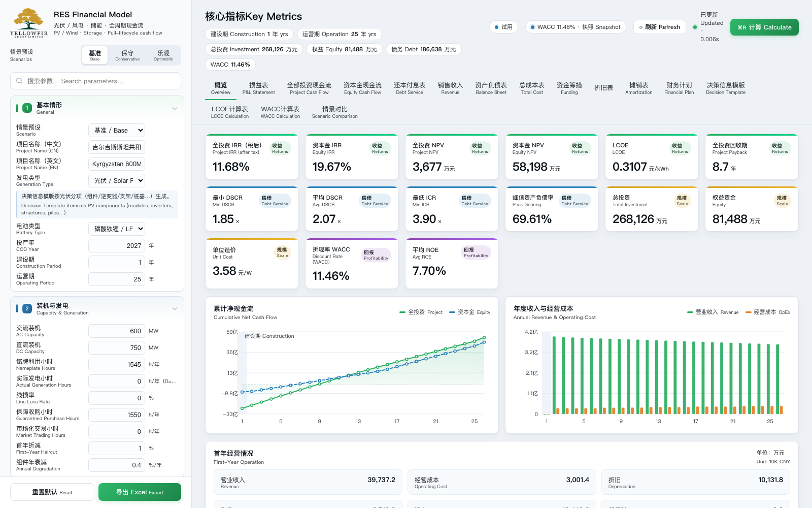Screen dimensions: 812x508
Task: Click the green Updated status dot
Action: pyautogui.click(x=695, y=27)
